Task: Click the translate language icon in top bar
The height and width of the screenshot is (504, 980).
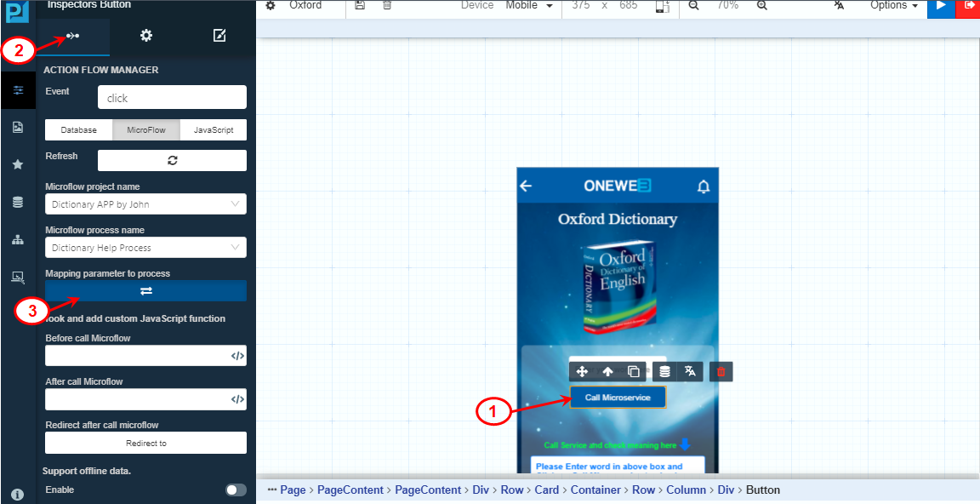Action: [840, 5]
